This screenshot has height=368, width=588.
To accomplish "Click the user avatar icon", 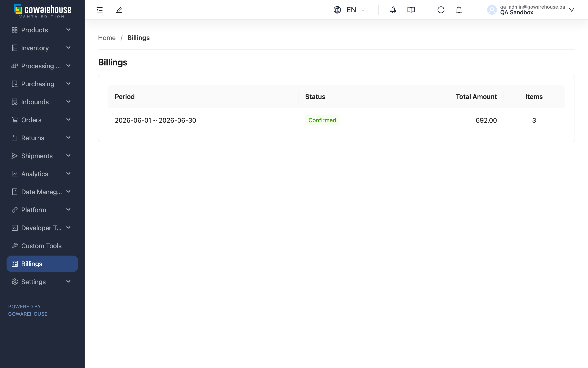I will point(492,10).
